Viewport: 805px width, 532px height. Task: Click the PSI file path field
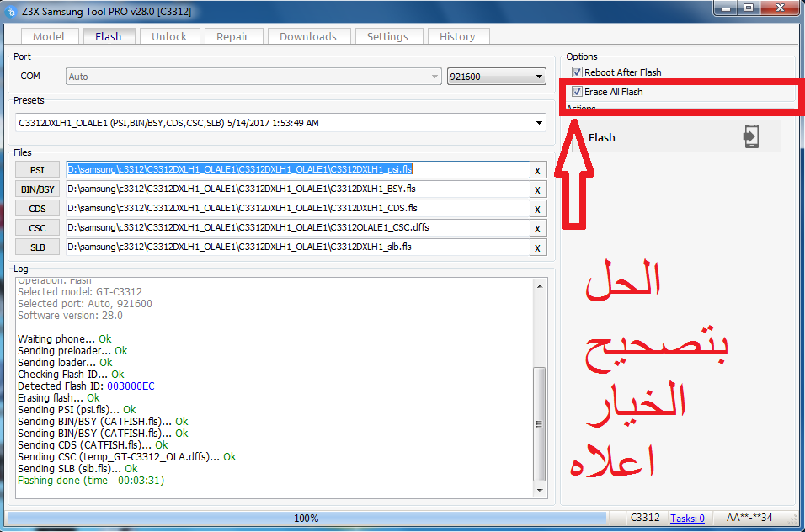(x=298, y=170)
